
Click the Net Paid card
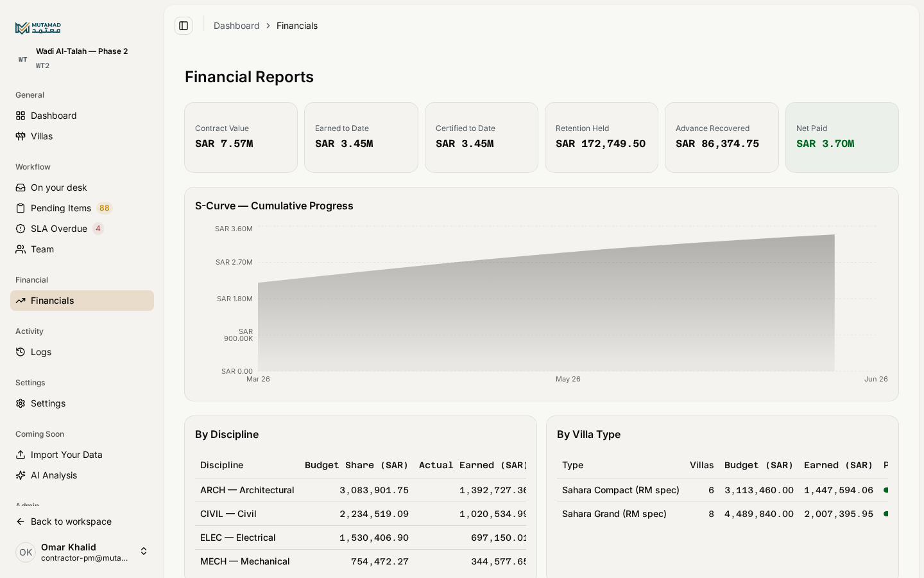(x=842, y=137)
